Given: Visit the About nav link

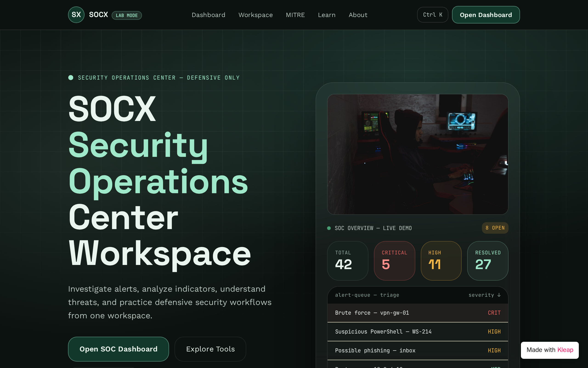Looking at the screenshot, I should [358, 15].
